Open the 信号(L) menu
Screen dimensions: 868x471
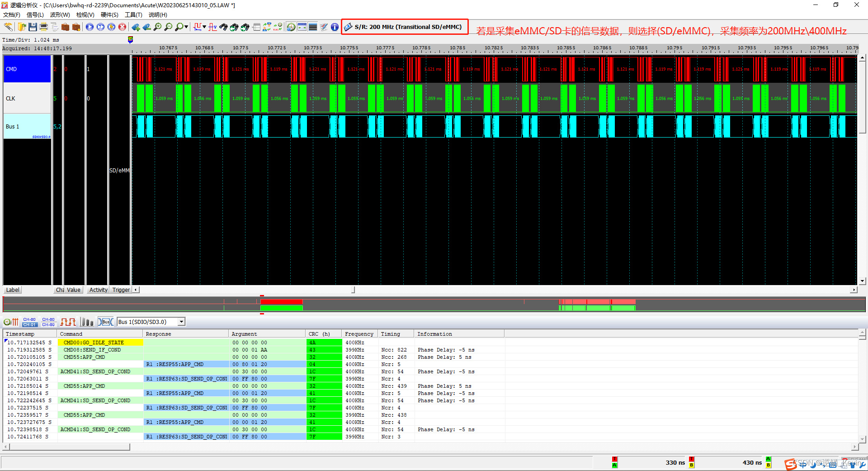(35, 15)
